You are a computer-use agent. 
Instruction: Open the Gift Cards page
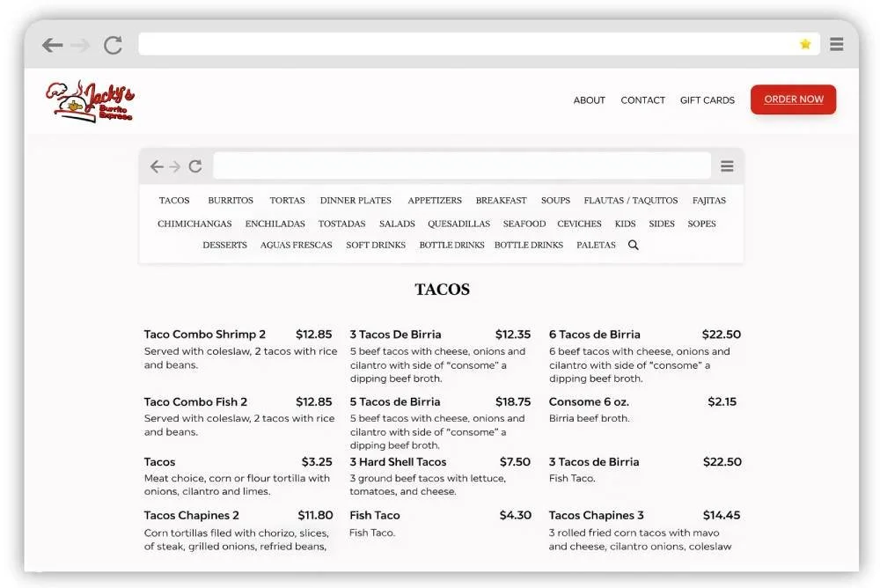click(x=708, y=100)
